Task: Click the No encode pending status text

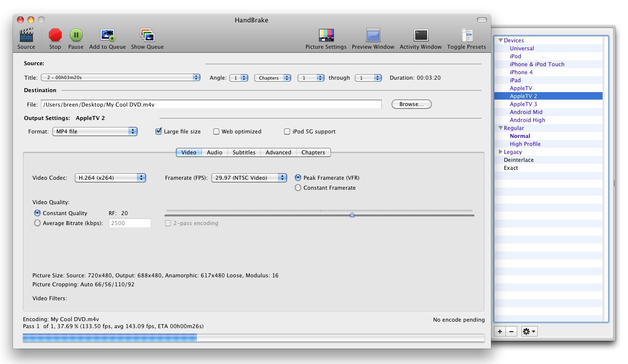Action: click(459, 320)
